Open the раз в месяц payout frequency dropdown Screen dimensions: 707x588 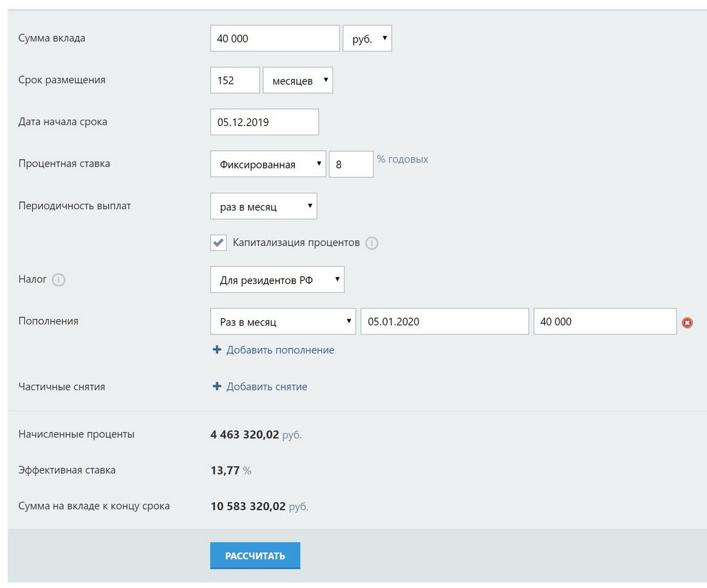point(263,206)
